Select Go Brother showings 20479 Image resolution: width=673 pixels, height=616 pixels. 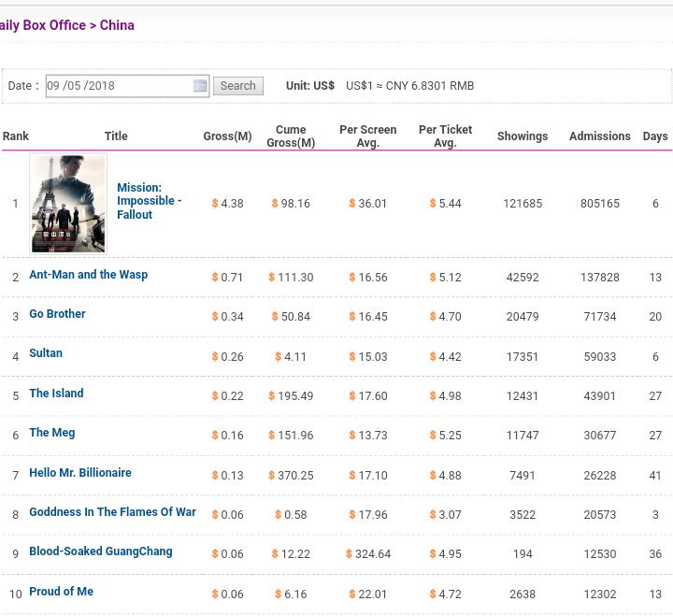(523, 317)
